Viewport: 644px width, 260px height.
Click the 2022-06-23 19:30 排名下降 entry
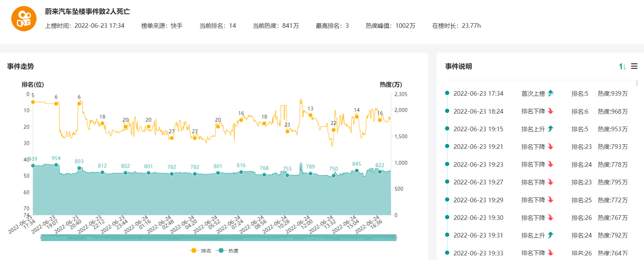click(x=533, y=218)
